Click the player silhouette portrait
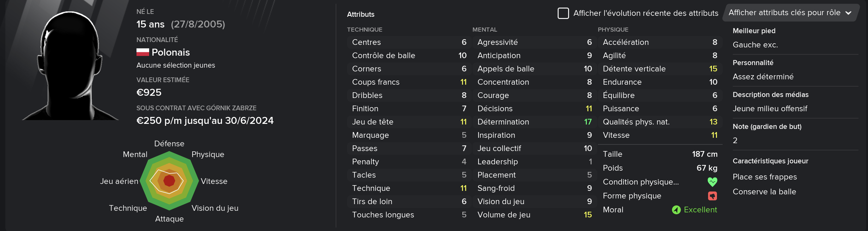This screenshot has height=231, width=868. click(70, 65)
